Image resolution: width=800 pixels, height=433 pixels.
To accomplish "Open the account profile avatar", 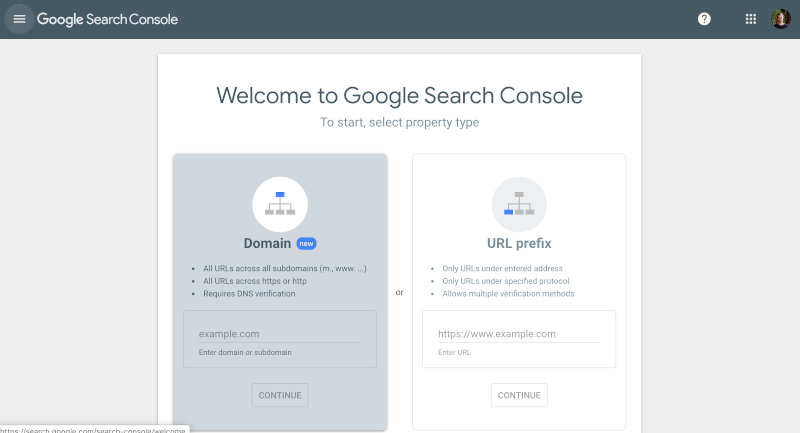I will (781, 19).
